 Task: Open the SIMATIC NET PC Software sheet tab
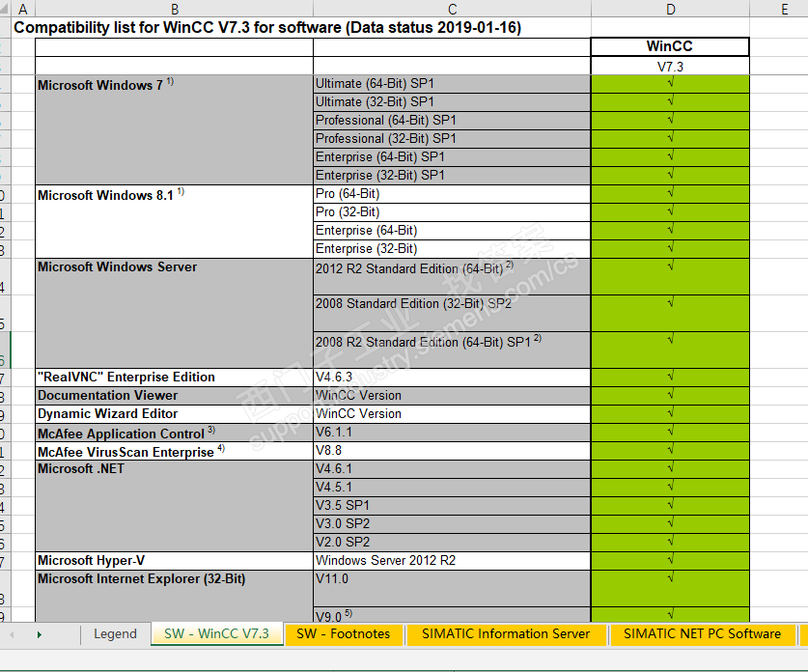coord(702,634)
